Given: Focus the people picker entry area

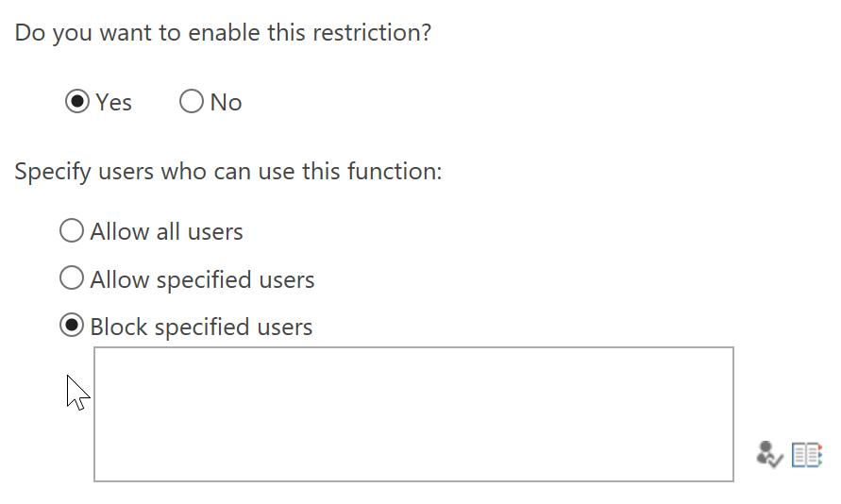Looking at the screenshot, I should coord(413,414).
